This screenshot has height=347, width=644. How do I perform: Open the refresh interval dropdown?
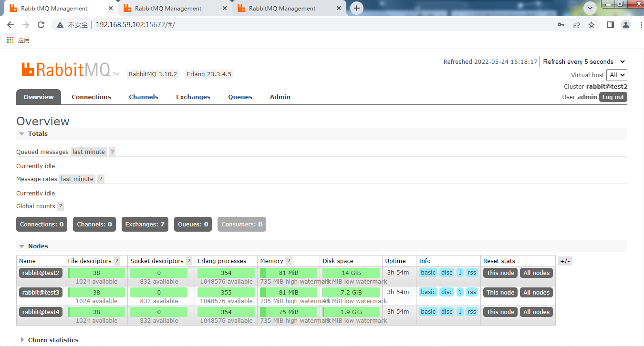[583, 61]
